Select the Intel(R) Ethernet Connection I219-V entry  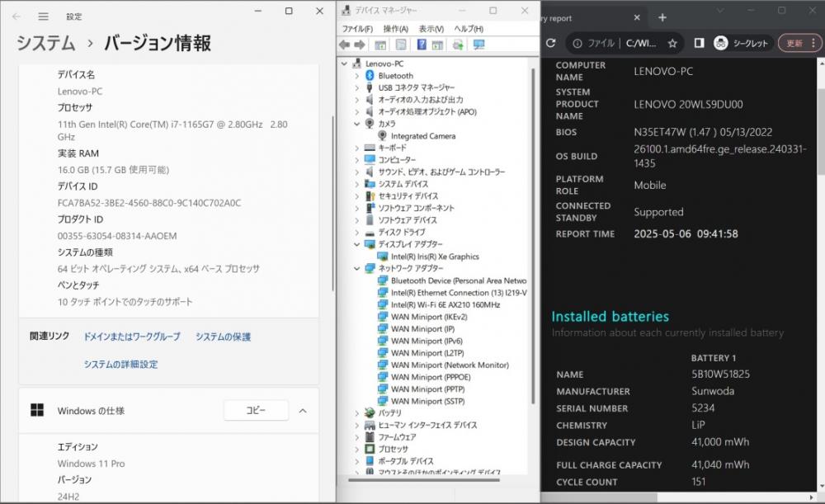(x=459, y=293)
